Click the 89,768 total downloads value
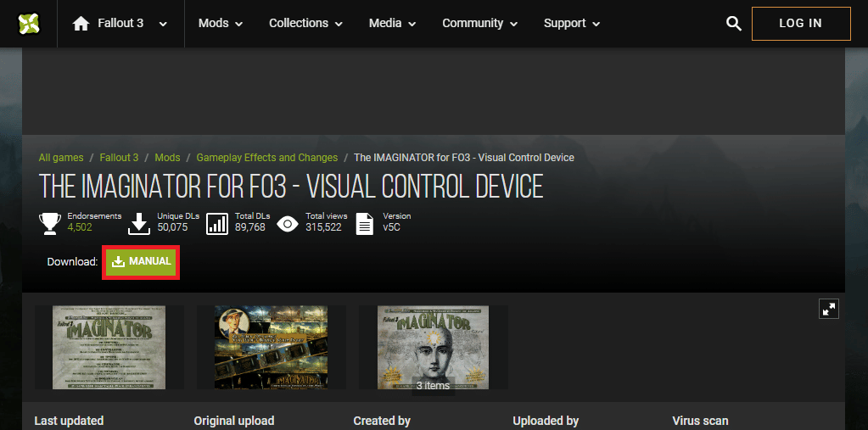The height and width of the screenshot is (430, 868). point(249,227)
